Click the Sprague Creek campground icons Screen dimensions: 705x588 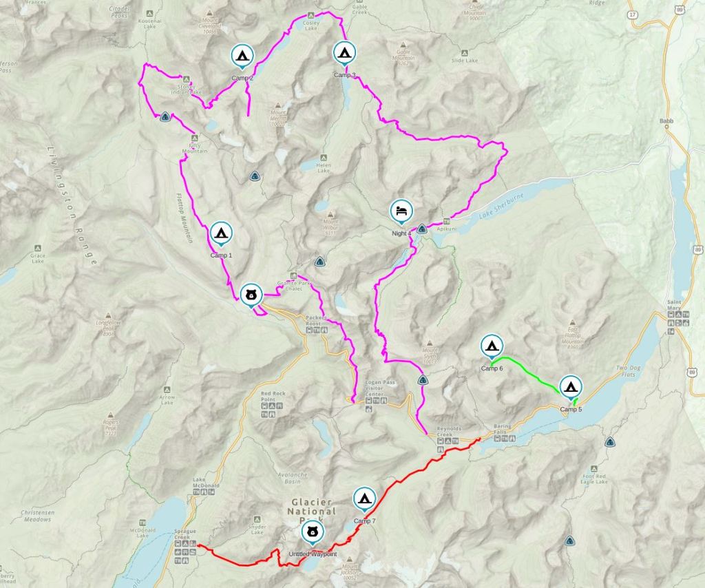(x=186, y=552)
